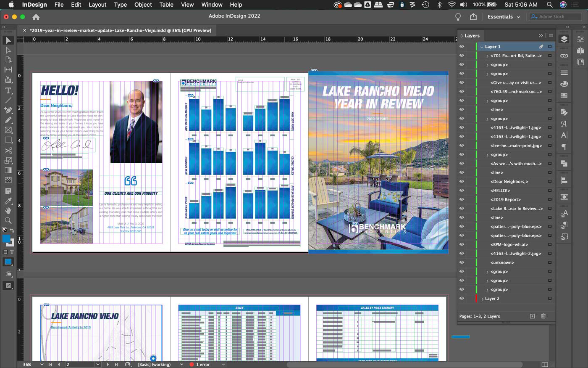Hide the <lee-he...main-print.jpg> layer item
This screenshot has width=588, height=368.
pyautogui.click(x=462, y=146)
